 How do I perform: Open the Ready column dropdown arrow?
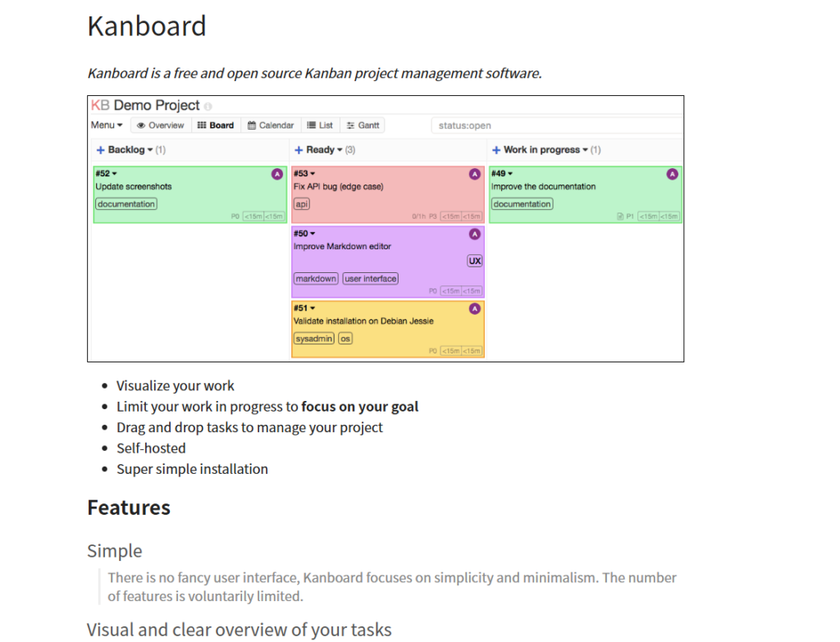click(340, 150)
